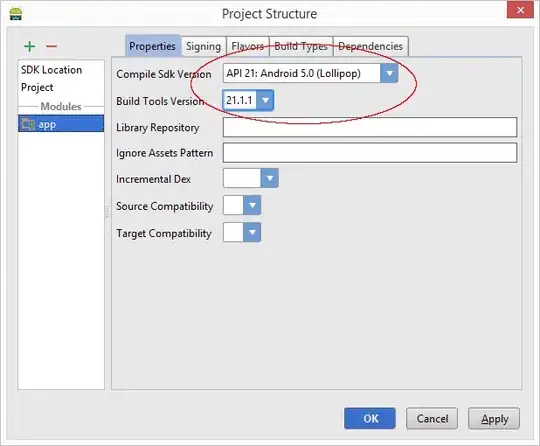
Task: Click the Android Studio icon in title bar
Action: 15,14
